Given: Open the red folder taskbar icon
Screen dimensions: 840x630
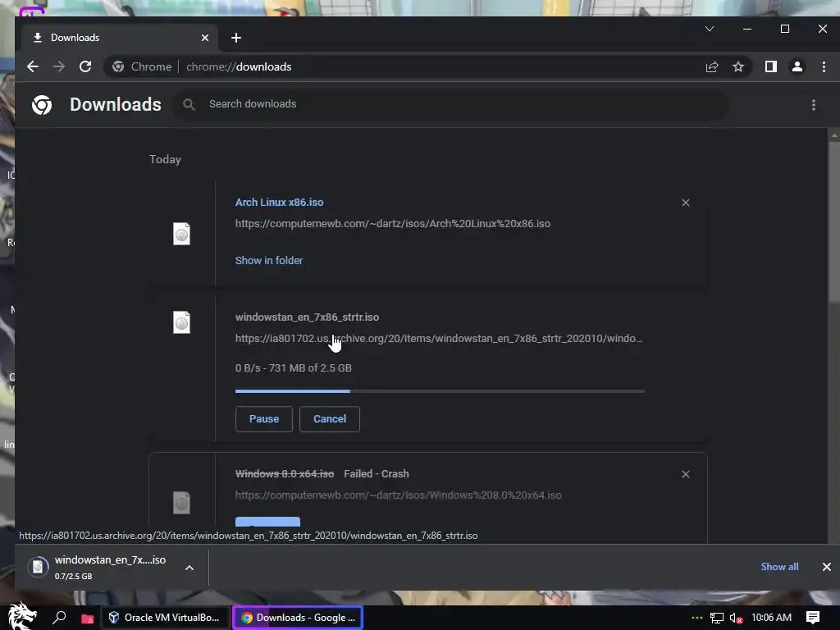Looking at the screenshot, I should [87, 619].
